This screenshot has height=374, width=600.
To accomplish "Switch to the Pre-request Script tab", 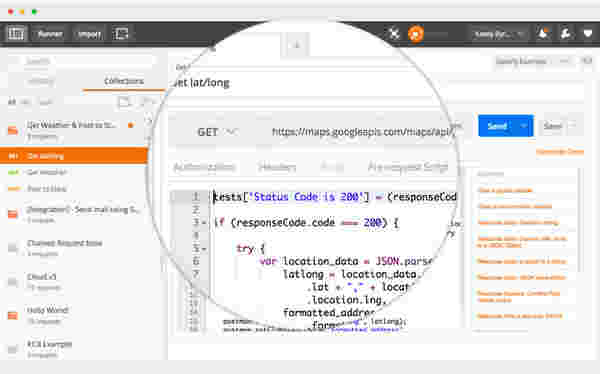I will point(408,167).
